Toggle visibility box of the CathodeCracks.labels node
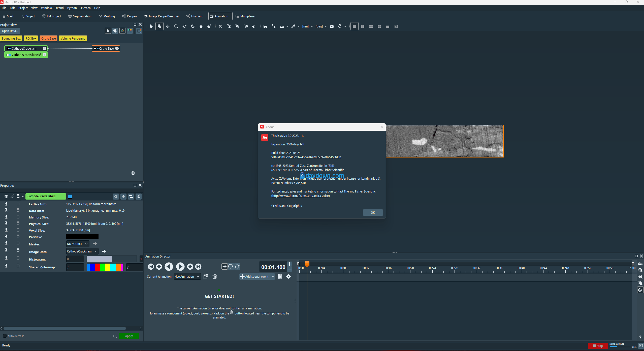 point(8,55)
